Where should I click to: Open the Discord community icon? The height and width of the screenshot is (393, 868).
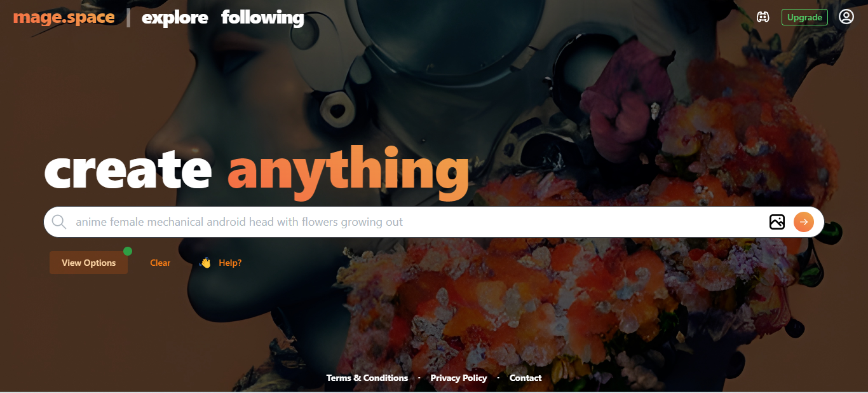tap(763, 17)
